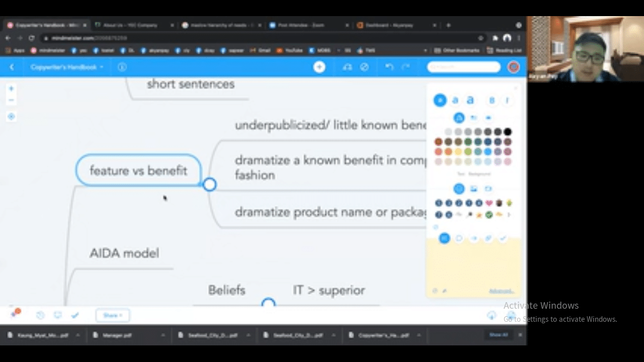This screenshot has width=644, height=362.
Task: Toggle bold text formatting
Action: pyautogui.click(x=492, y=101)
